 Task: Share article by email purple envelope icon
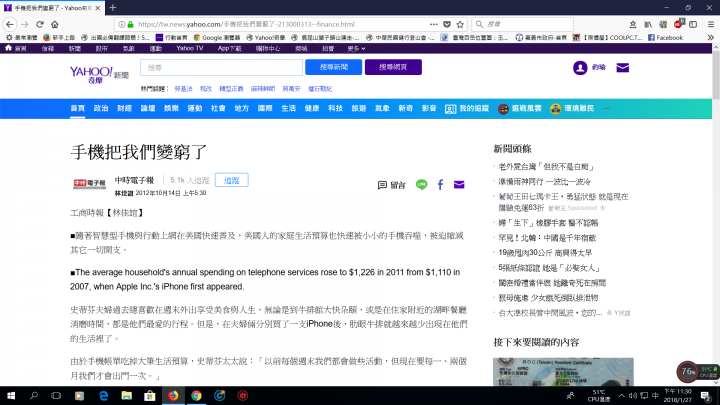pyautogui.click(x=459, y=185)
